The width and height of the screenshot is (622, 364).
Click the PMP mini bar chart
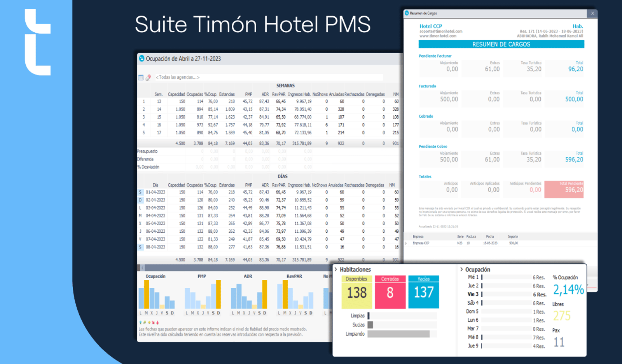click(x=203, y=294)
